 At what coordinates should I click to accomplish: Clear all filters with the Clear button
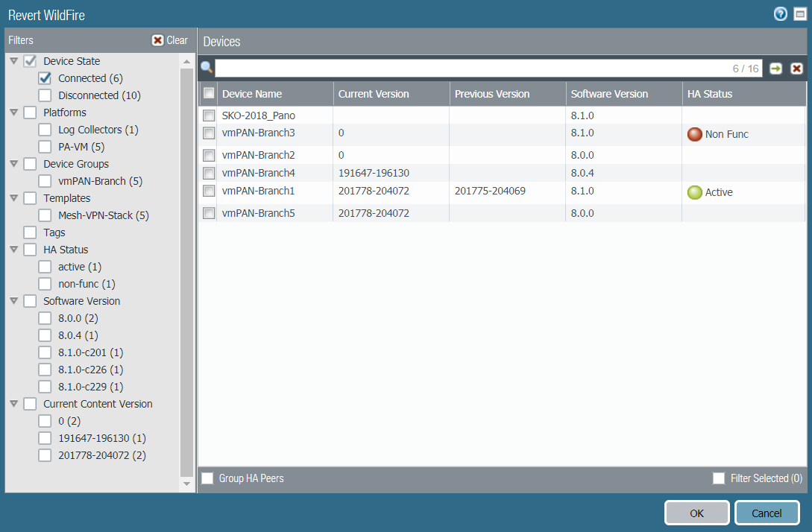point(169,40)
